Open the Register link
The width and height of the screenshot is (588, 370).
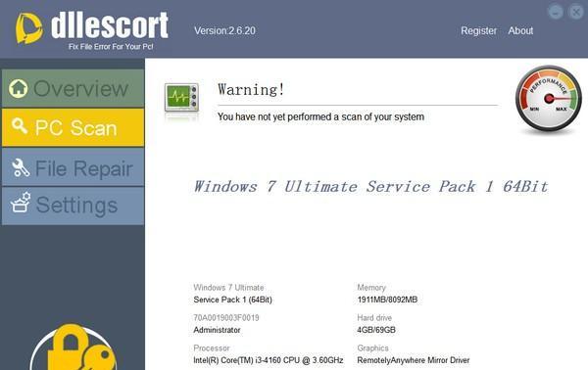(x=478, y=30)
